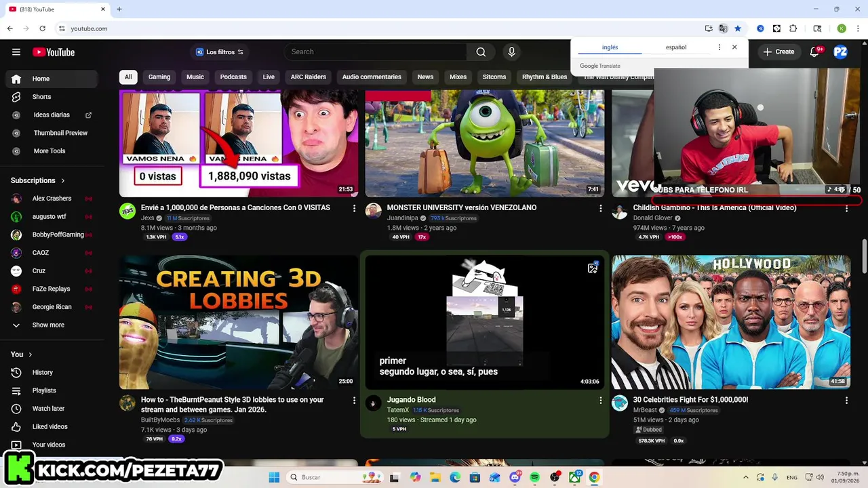
Task: Open Chrome's three-dot menu
Action: [x=856, y=28]
